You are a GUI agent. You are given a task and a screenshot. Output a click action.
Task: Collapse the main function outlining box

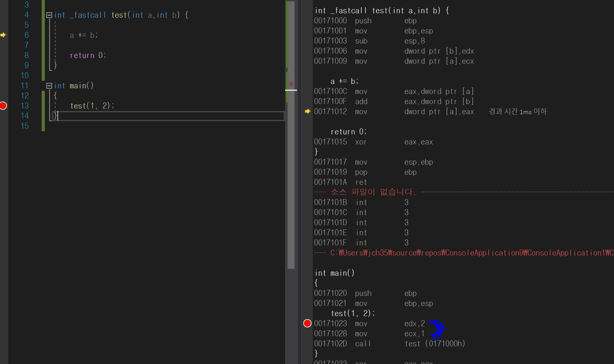(49, 85)
